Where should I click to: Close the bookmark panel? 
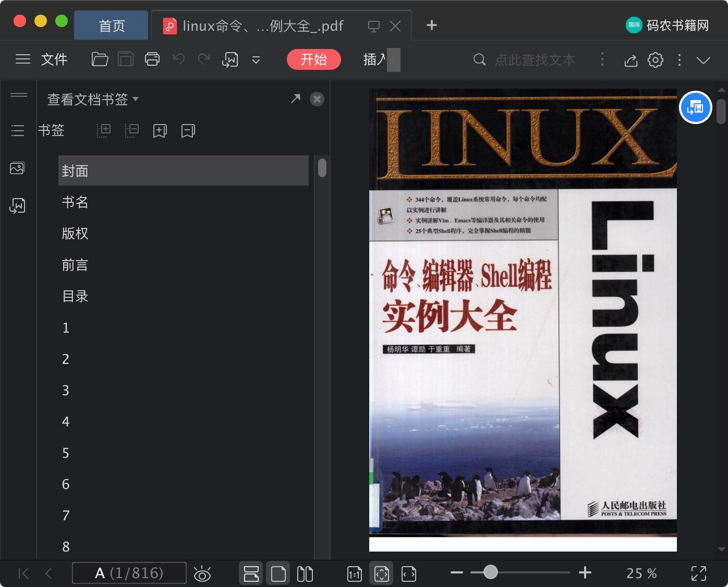pos(317,99)
